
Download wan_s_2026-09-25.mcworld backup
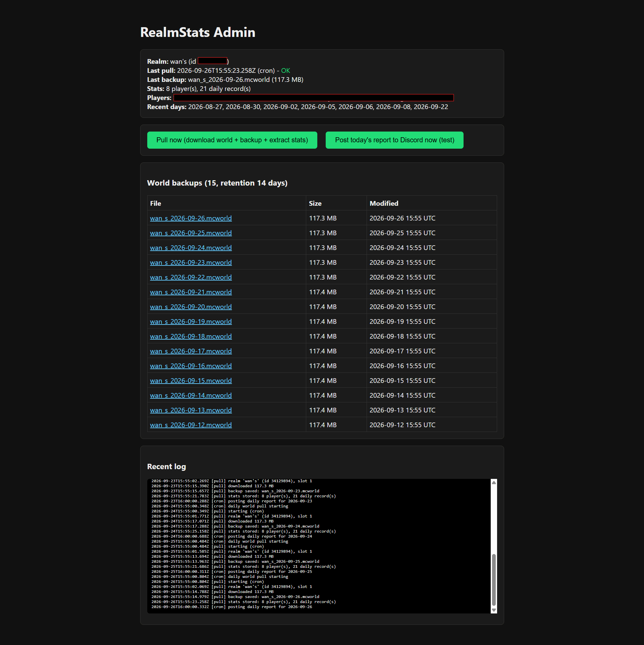pos(191,233)
